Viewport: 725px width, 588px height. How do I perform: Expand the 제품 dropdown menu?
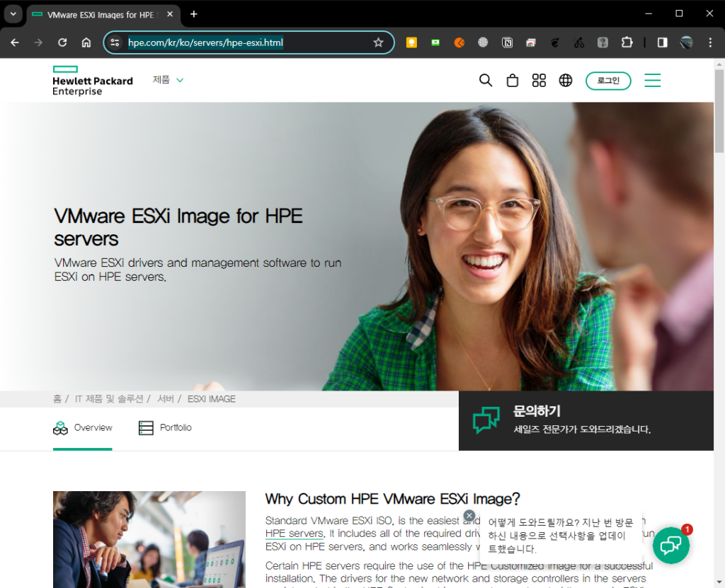pos(168,80)
